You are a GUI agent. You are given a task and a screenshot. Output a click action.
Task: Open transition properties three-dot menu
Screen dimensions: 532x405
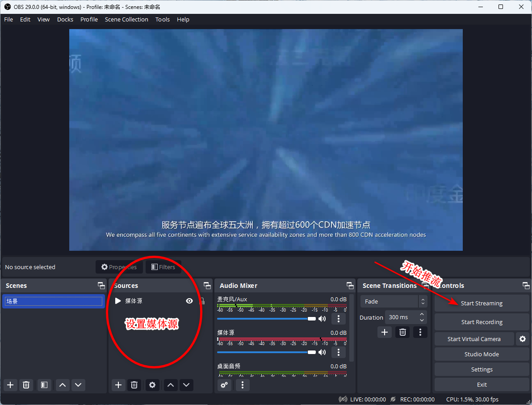[419, 332]
